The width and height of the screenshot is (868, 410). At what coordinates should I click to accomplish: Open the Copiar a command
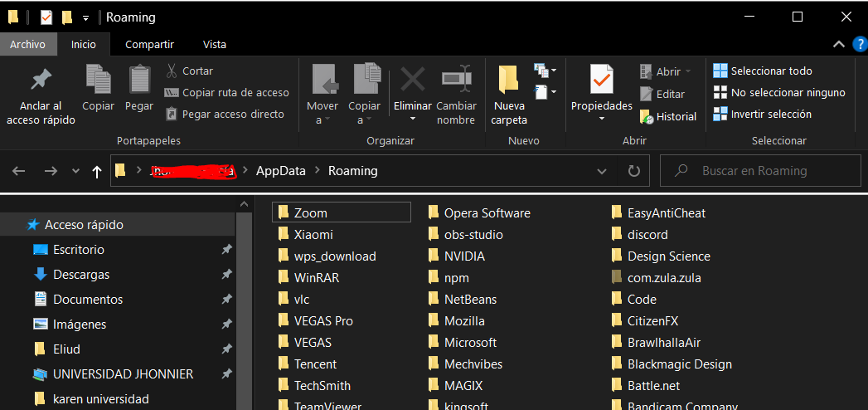(364, 95)
